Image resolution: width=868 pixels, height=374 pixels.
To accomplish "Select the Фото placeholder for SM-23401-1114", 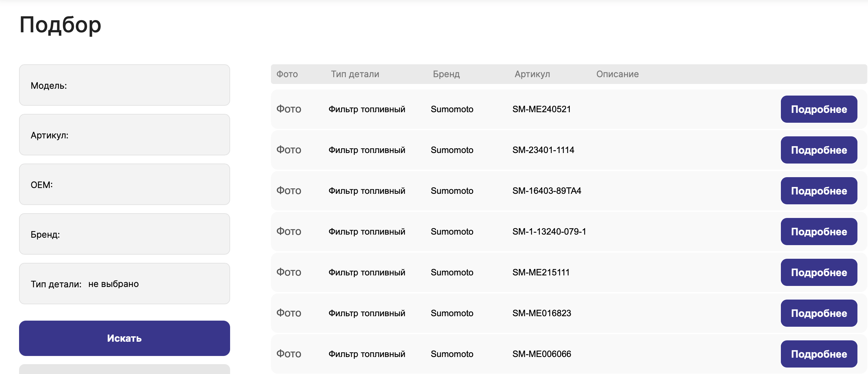I will point(289,150).
